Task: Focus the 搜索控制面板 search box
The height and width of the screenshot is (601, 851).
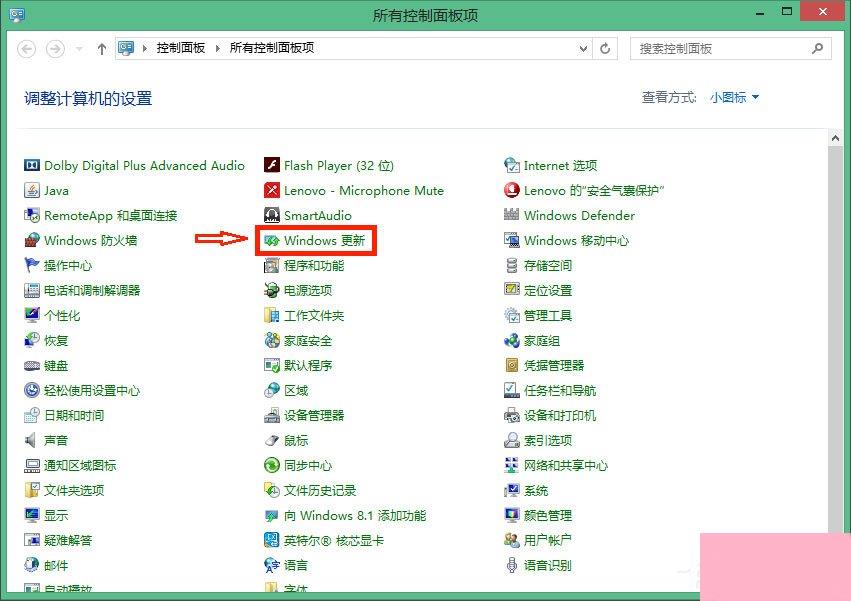Action: point(731,48)
